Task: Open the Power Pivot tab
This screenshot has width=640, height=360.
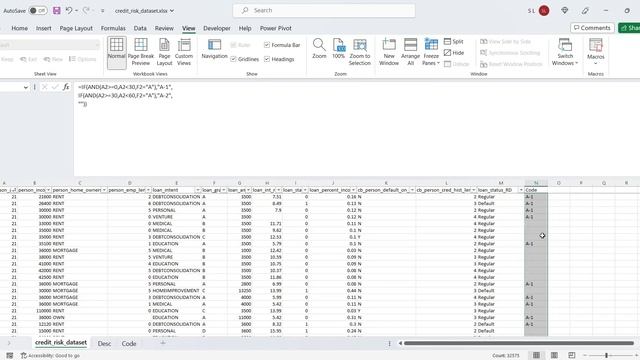Action: (x=276, y=28)
